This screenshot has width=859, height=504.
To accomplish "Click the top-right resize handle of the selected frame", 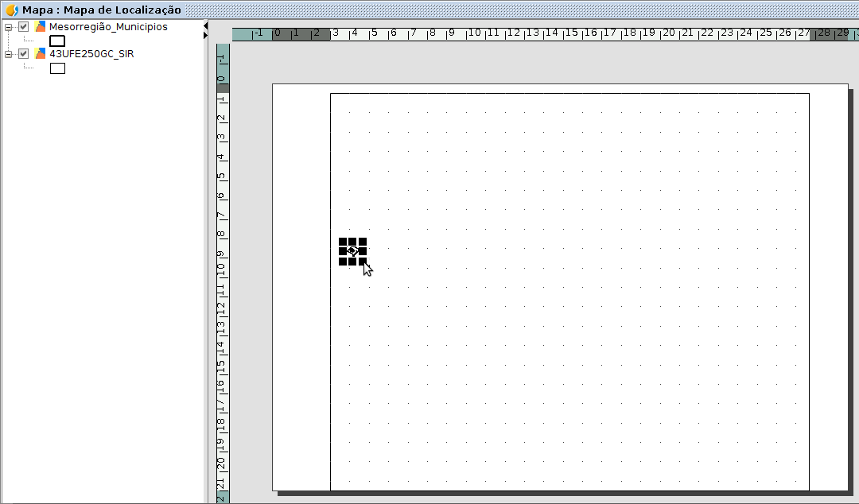I will tap(363, 241).
